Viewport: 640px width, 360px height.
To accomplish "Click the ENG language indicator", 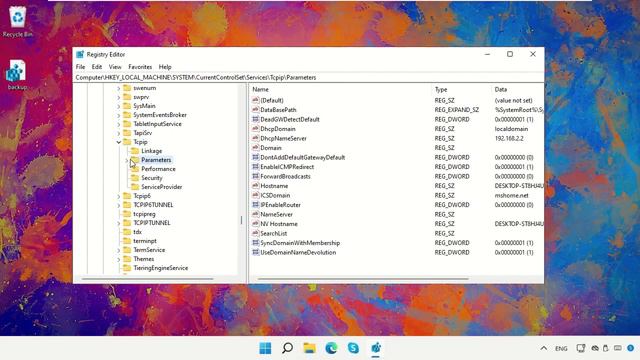I will pyautogui.click(x=561, y=349).
